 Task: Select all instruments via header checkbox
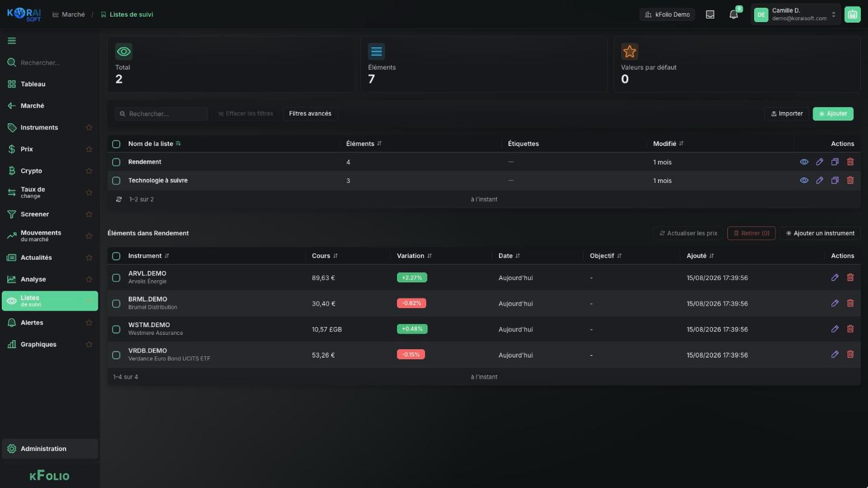point(116,256)
